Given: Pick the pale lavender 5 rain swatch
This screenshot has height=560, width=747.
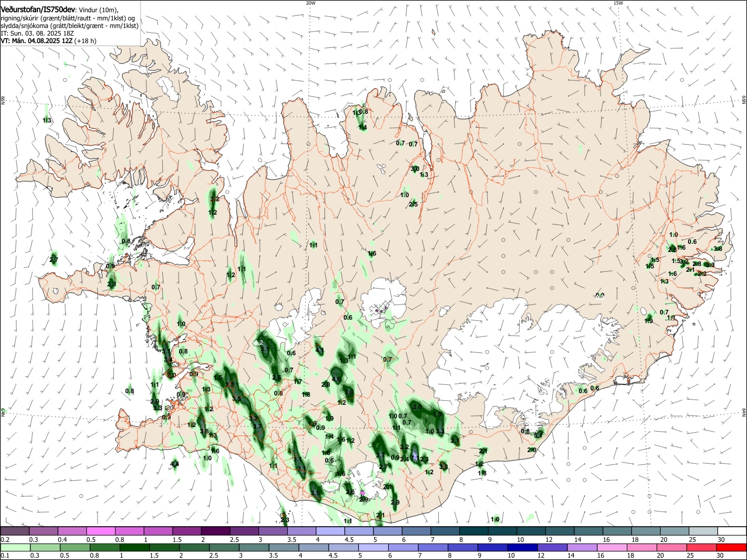Looking at the screenshot, I should [x=373, y=548].
